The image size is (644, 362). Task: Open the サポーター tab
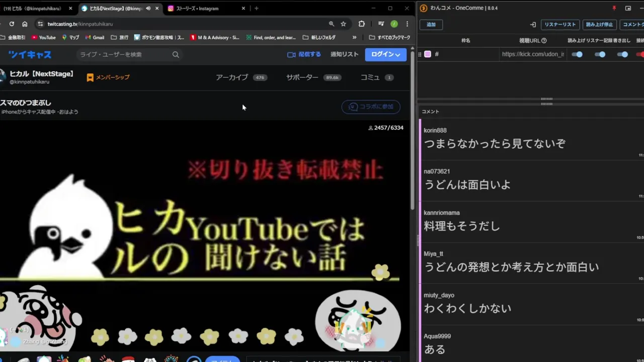click(313, 77)
